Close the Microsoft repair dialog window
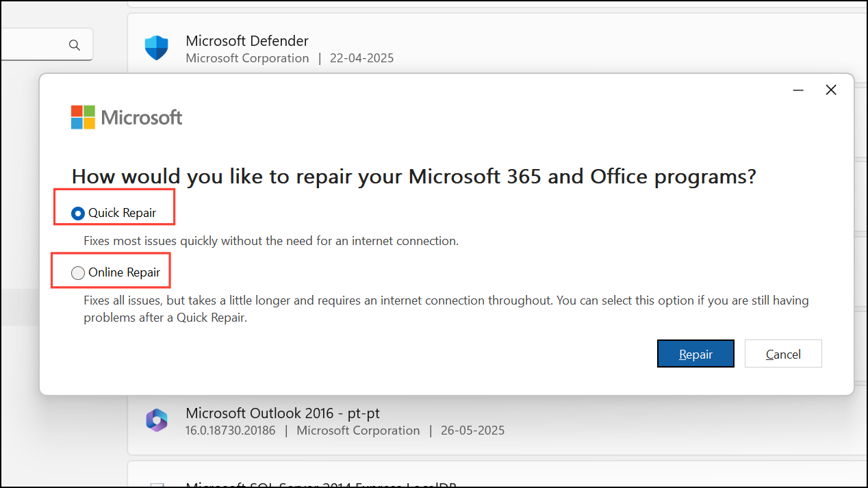868x488 pixels. pos(831,90)
